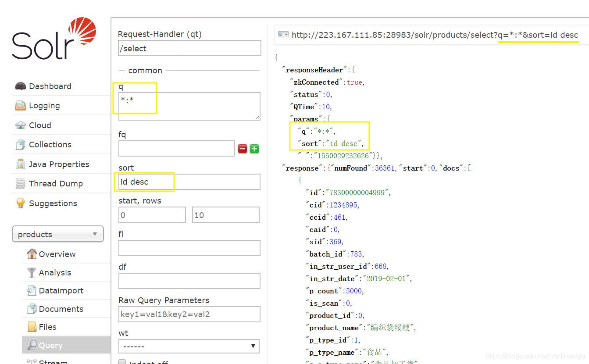Click the Overview house icon
Screen dimensions: 589x364
point(32,254)
